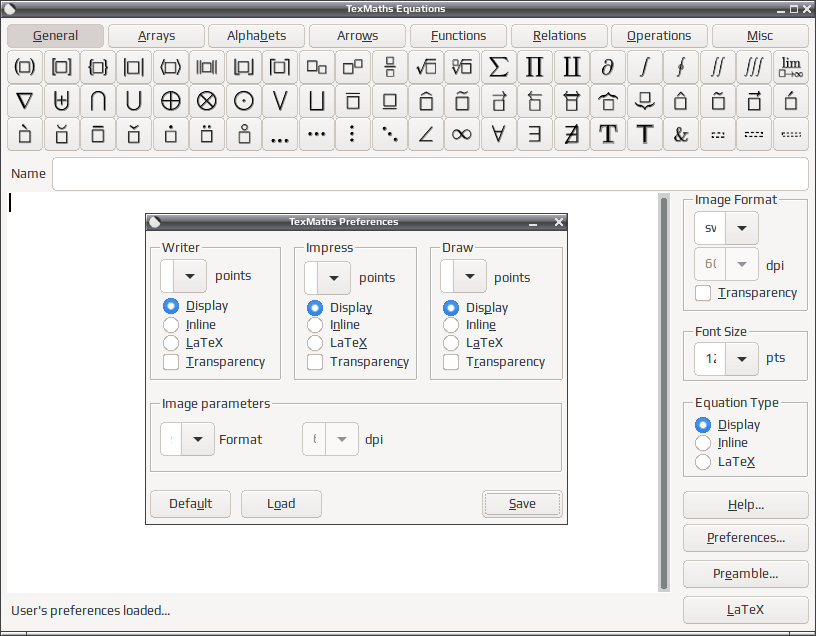Open the Font Size pts dropdown

click(x=742, y=359)
